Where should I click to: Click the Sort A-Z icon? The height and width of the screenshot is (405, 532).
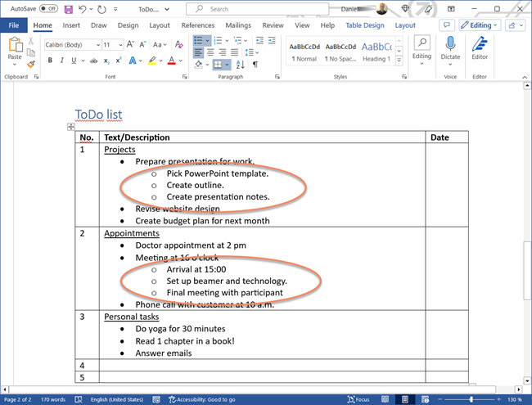tap(240, 64)
